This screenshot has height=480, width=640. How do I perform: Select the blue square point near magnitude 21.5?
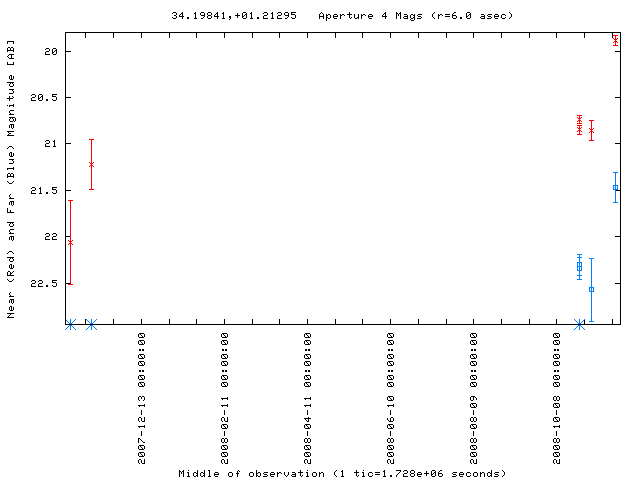pyautogui.click(x=616, y=188)
